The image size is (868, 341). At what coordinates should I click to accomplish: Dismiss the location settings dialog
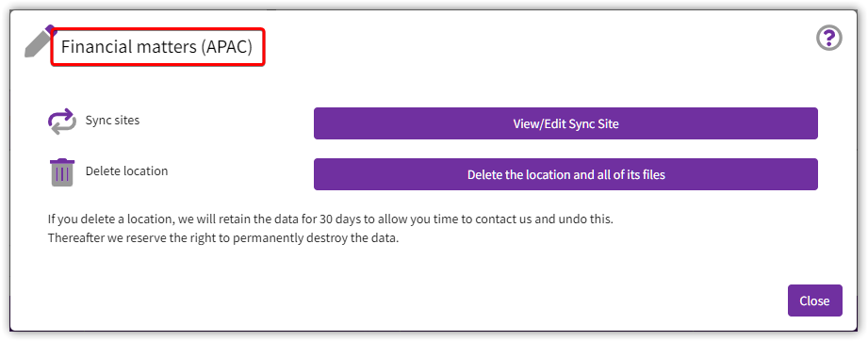814,300
